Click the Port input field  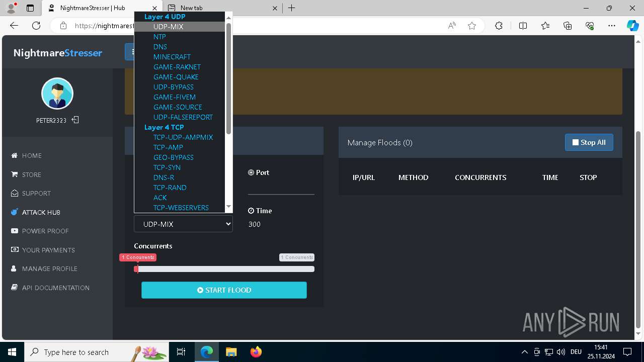(x=281, y=187)
